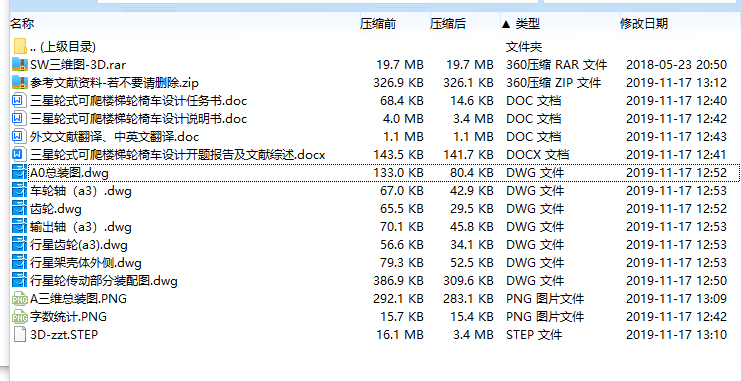The width and height of the screenshot is (741, 381).
Task: Select the 设计任务书.doc Word file icon
Action: point(18,100)
